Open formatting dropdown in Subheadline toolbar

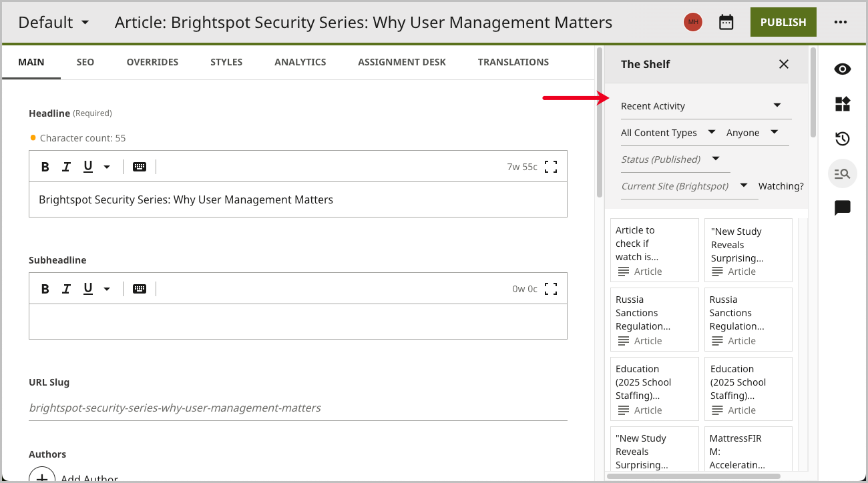[107, 289]
